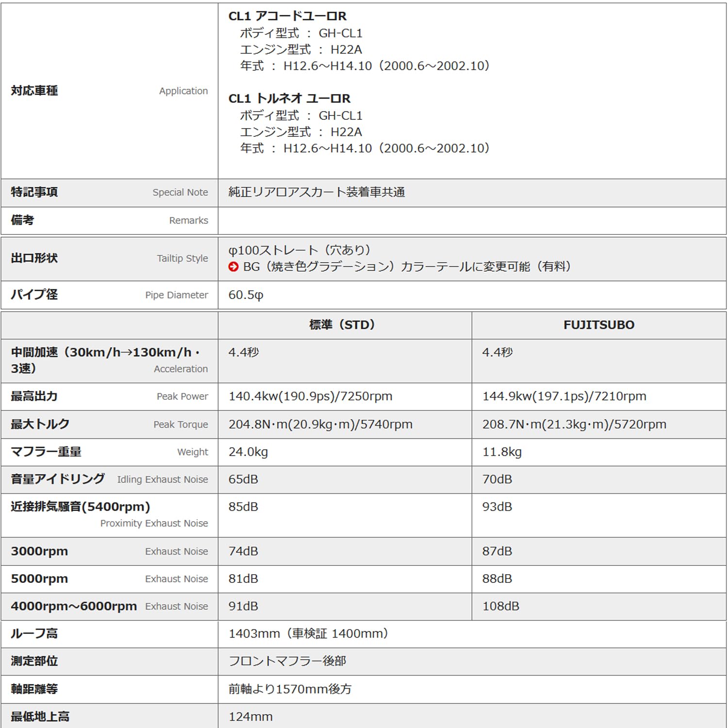Click the "対応車種" row label
Viewport: 728px width, 728px height.
[34, 91]
